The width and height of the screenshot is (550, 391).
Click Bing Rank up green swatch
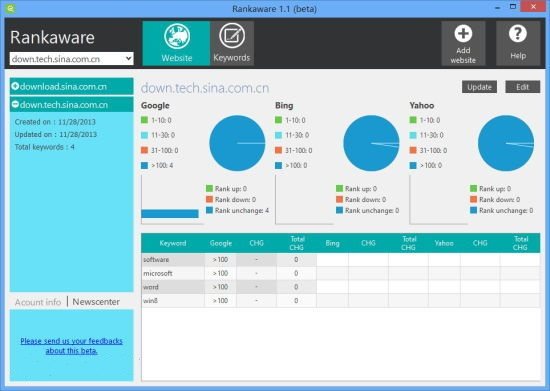coord(339,188)
